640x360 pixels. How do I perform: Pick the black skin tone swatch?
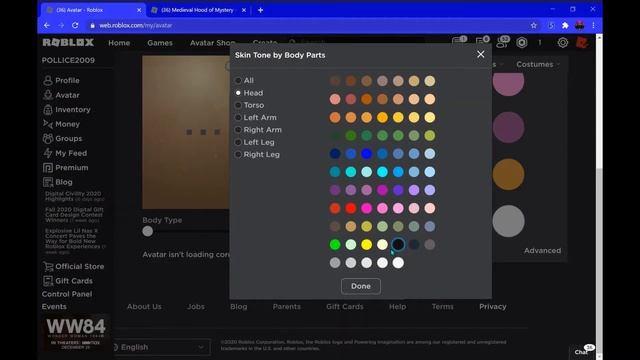pyautogui.click(x=398, y=244)
